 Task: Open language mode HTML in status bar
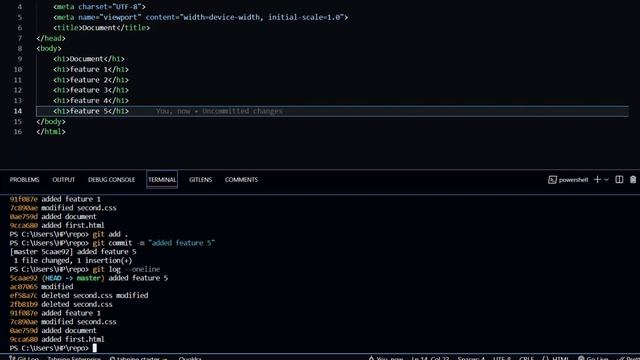(556, 358)
